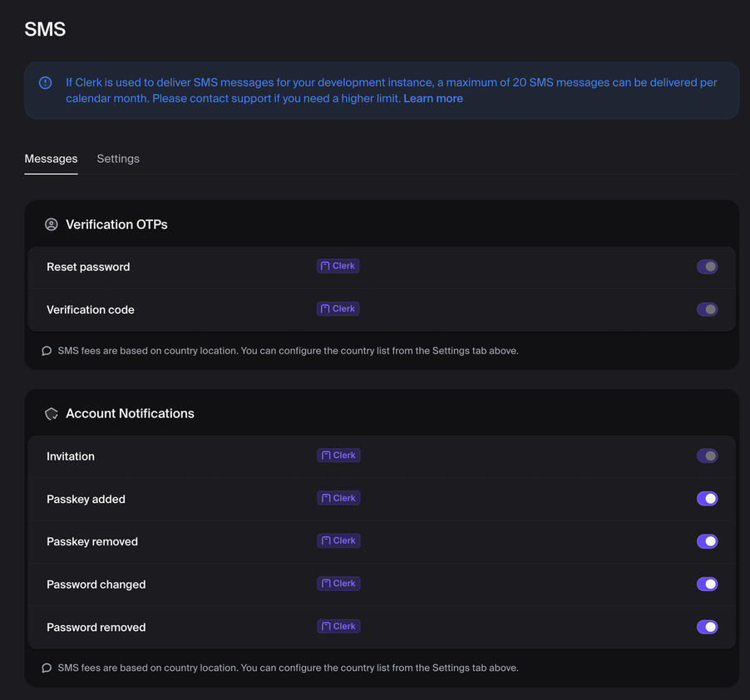750x700 pixels.
Task: Click the Clerk badge next to Password changed
Action: tap(338, 583)
